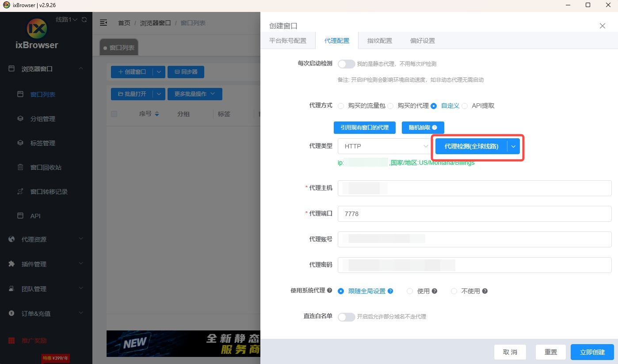Image resolution: width=618 pixels, height=364 pixels.
Task: Click help icon next to 不使用 option
Action: pyautogui.click(x=485, y=291)
